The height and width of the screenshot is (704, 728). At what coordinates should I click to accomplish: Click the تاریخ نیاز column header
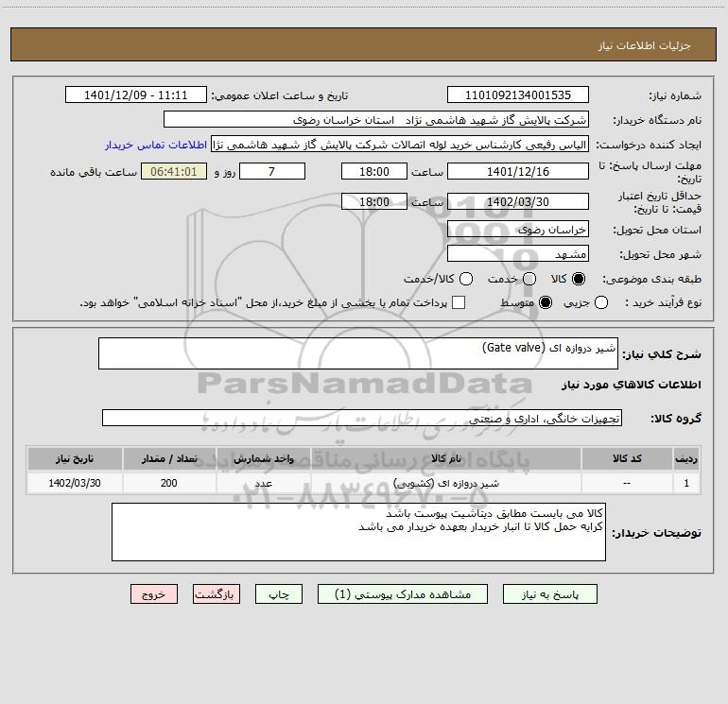point(75,458)
